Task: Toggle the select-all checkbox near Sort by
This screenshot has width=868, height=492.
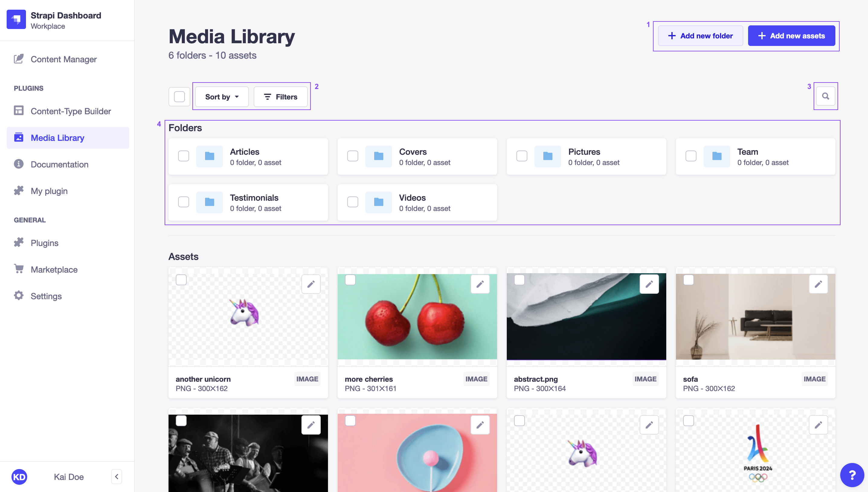Action: (x=179, y=96)
